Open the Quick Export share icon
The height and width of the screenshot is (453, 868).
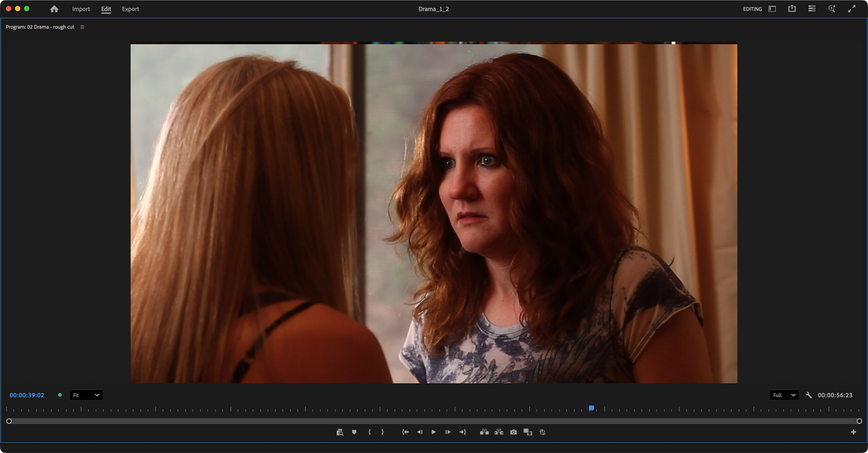point(792,9)
